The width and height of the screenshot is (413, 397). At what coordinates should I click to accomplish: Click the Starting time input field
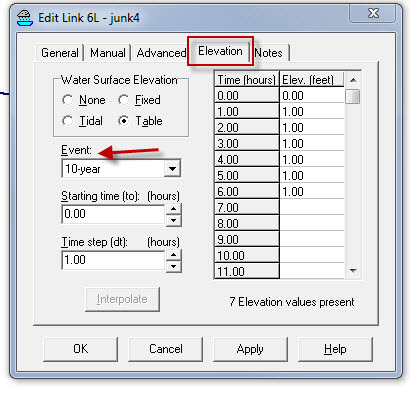113,214
